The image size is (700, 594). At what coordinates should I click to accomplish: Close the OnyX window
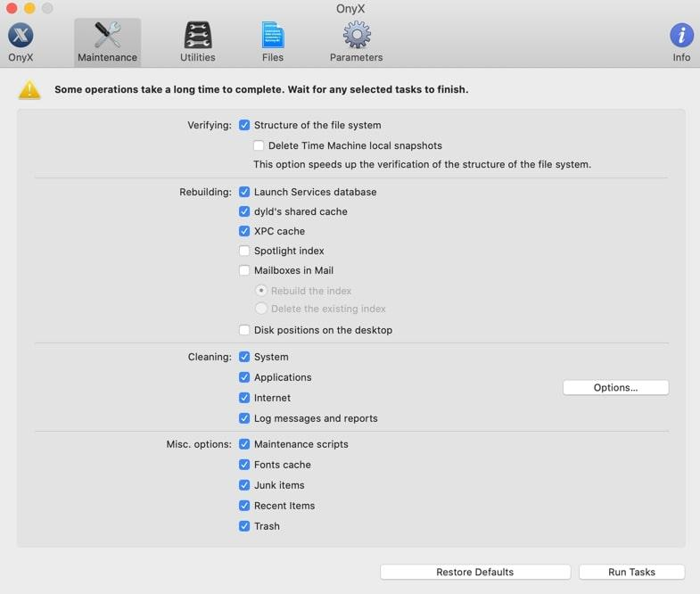coord(12,8)
